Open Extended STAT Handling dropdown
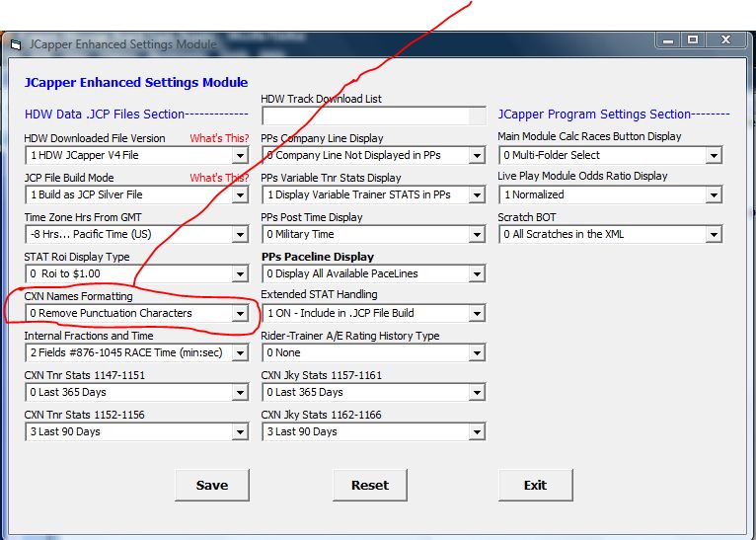 point(477,313)
